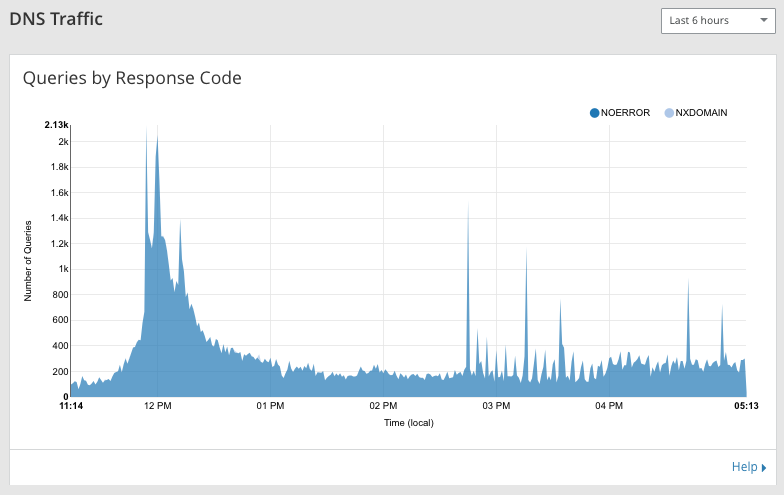The image size is (784, 495).
Task: Click the Queries by Response Code title
Action: click(132, 78)
